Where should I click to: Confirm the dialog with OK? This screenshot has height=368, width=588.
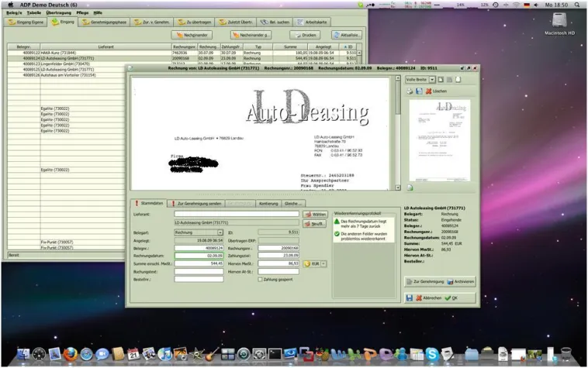(451, 298)
